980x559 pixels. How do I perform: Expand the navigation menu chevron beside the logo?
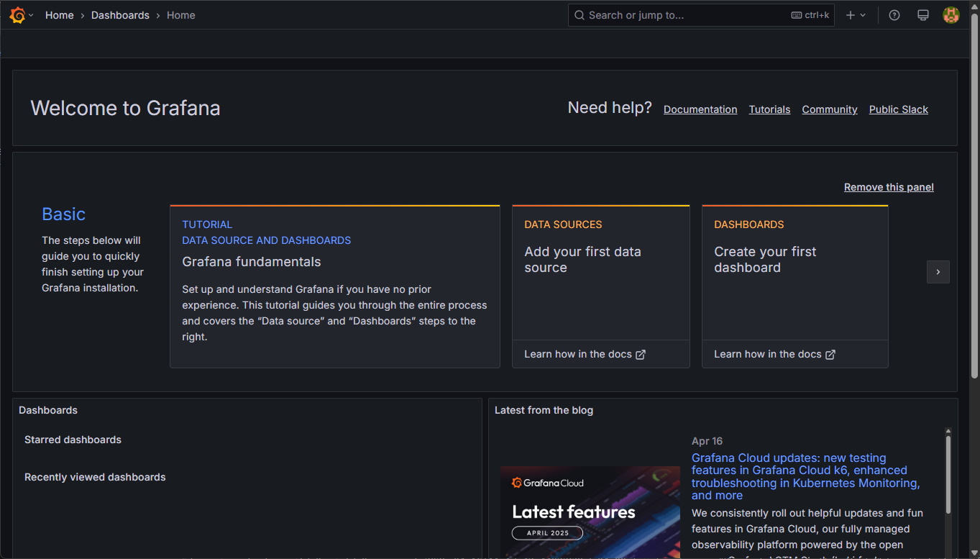click(x=32, y=14)
